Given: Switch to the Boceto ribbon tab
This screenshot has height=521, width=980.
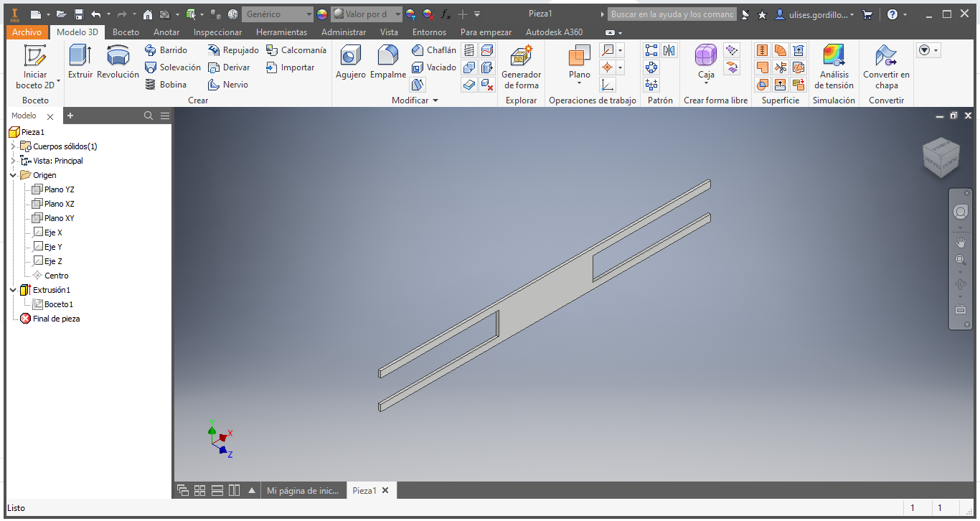Looking at the screenshot, I should click(x=126, y=32).
